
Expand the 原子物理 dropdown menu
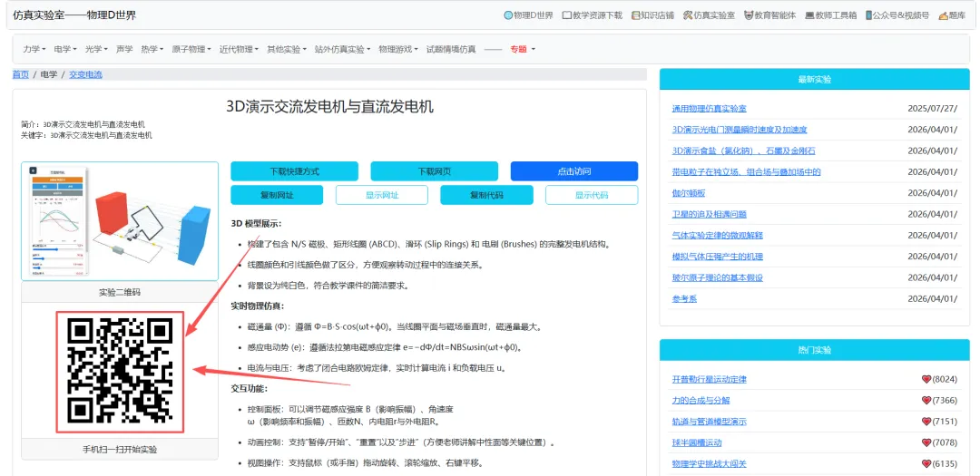click(x=191, y=49)
